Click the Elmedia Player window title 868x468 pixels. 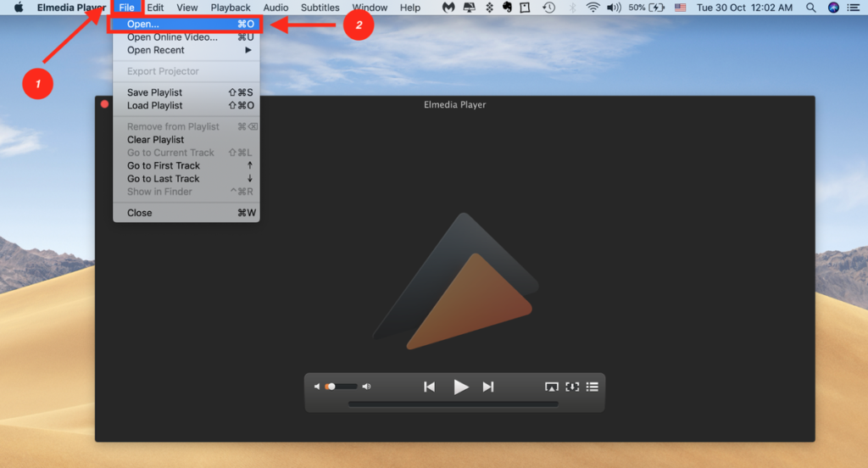[x=455, y=104]
